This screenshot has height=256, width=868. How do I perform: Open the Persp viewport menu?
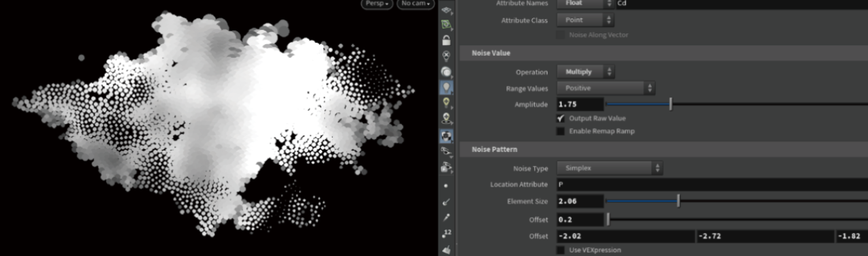376,4
